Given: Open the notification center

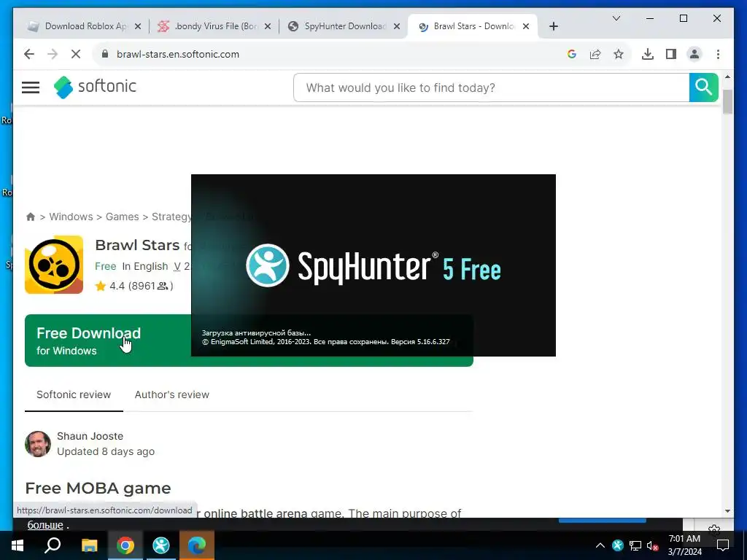Looking at the screenshot, I should [723, 545].
